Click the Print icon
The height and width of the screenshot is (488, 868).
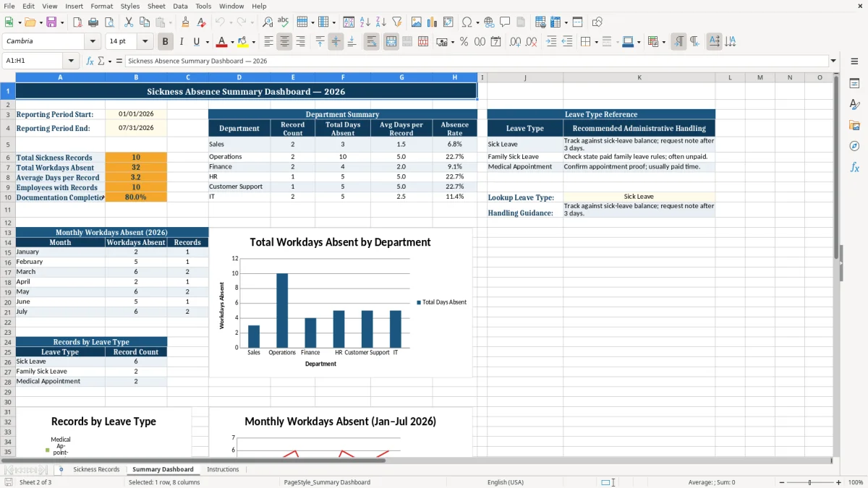point(93,22)
